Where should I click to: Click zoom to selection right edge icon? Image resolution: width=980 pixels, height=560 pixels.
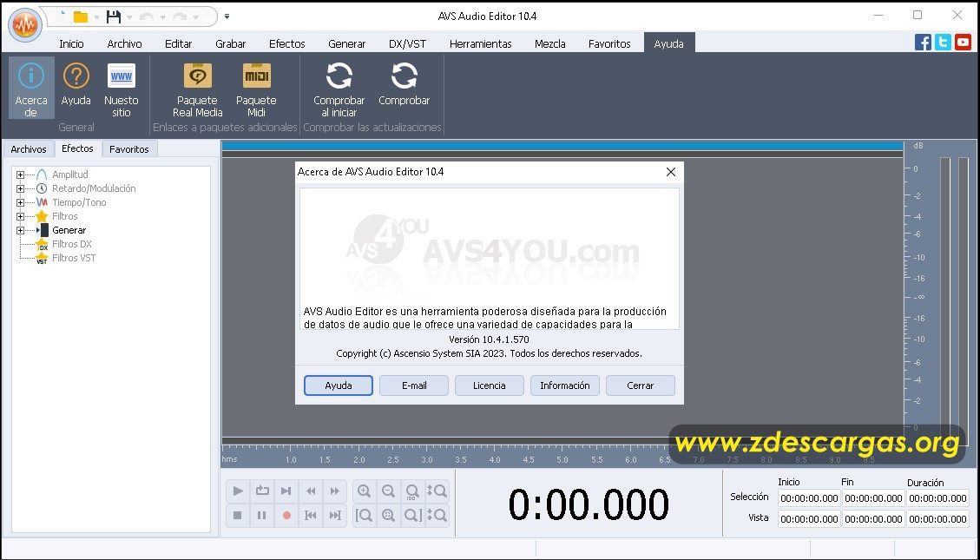(412, 516)
